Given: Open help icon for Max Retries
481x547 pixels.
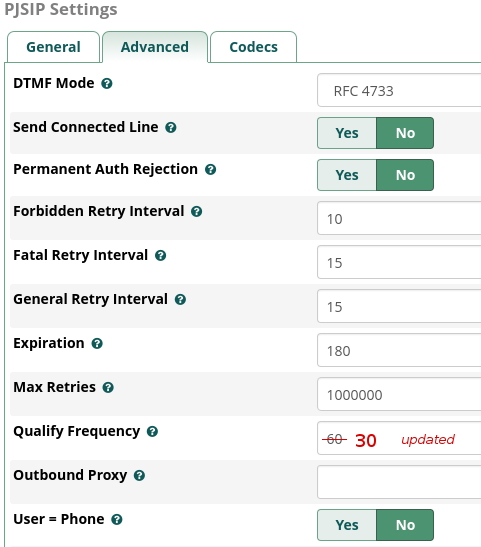Looking at the screenshot, I should [108, 388].
